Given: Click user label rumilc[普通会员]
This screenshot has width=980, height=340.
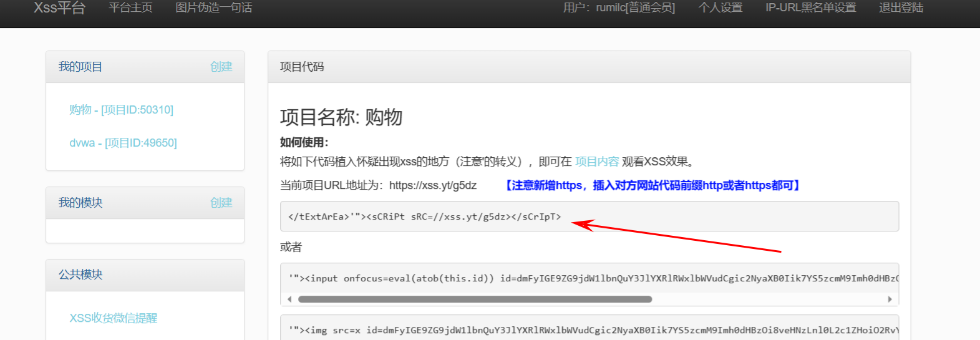Looking at the screenshot, I should coord(619,7).
